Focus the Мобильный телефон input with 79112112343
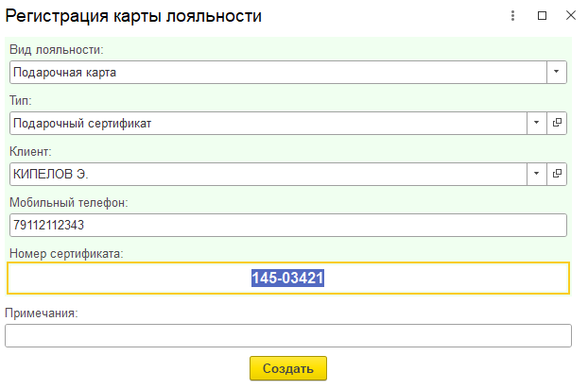Screen dimensions: 588x389 pos(284,226)
